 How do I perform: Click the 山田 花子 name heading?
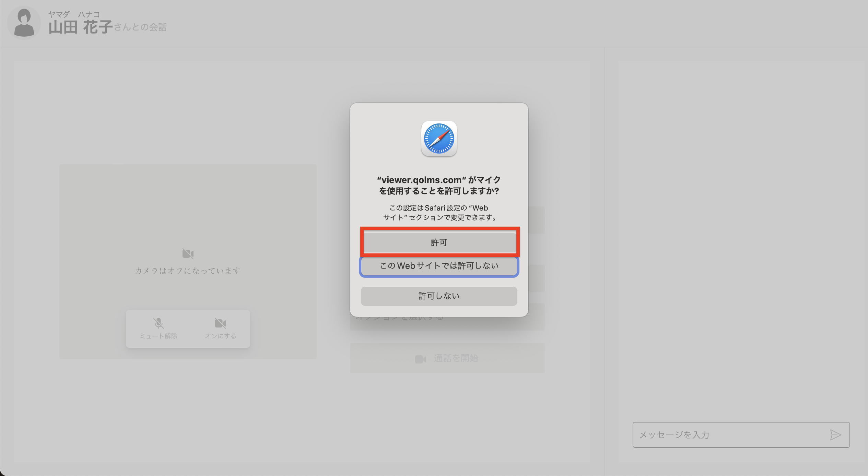81,27
